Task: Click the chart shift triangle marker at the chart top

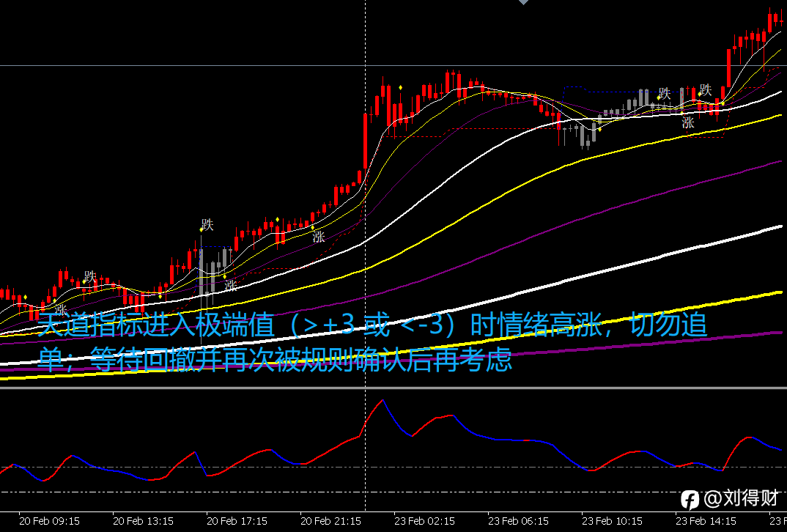Action: [x=523, y=2]
